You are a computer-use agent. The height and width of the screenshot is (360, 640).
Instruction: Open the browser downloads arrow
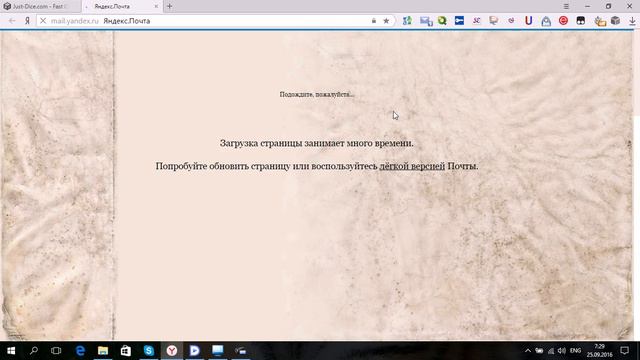(632, 21)
